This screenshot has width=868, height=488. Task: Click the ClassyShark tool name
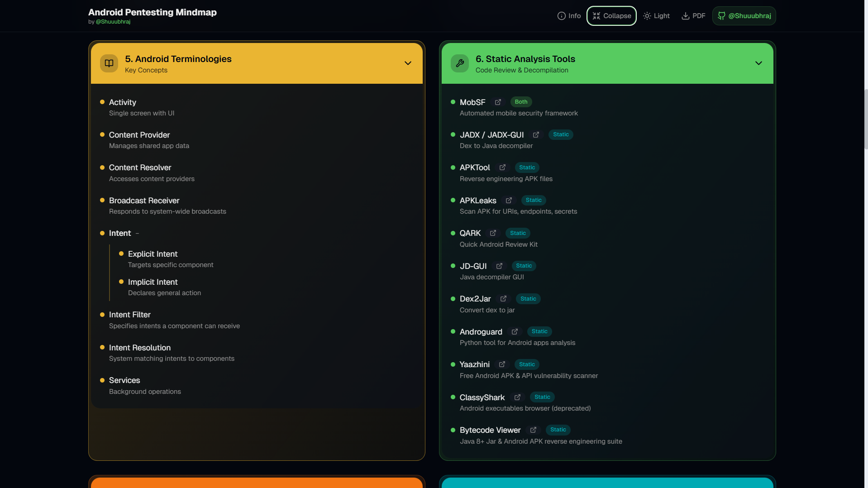point(482,397)
